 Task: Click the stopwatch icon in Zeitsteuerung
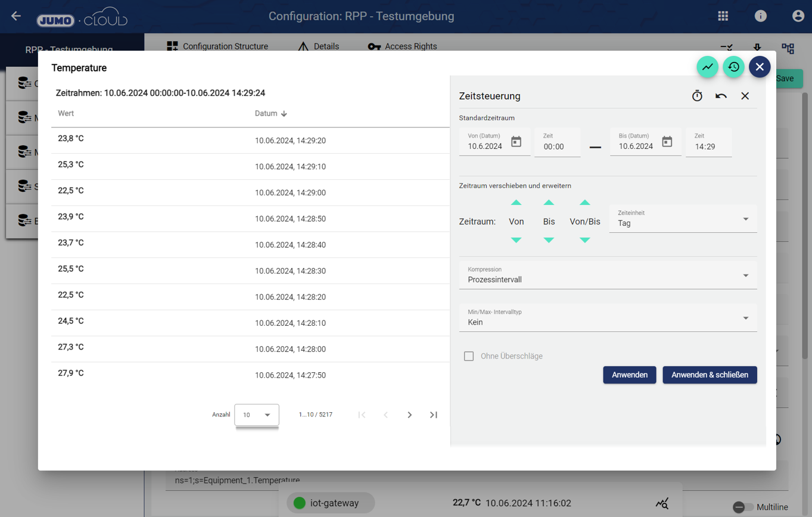697,96
